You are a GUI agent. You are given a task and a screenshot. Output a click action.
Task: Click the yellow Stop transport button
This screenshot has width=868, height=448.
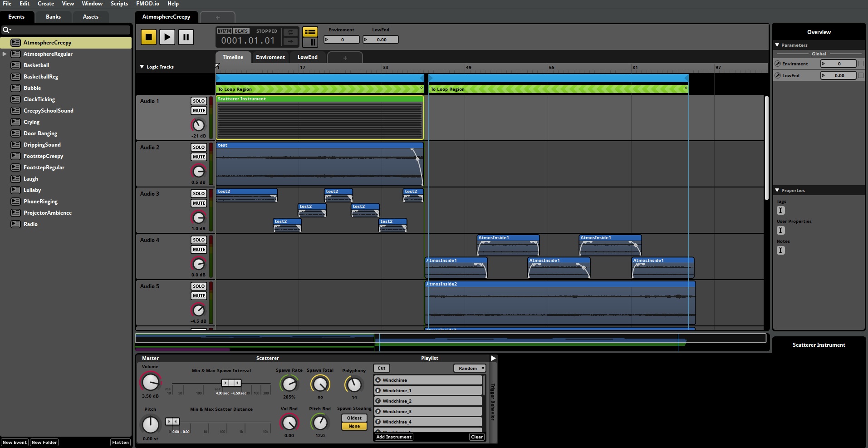[148, 37]
